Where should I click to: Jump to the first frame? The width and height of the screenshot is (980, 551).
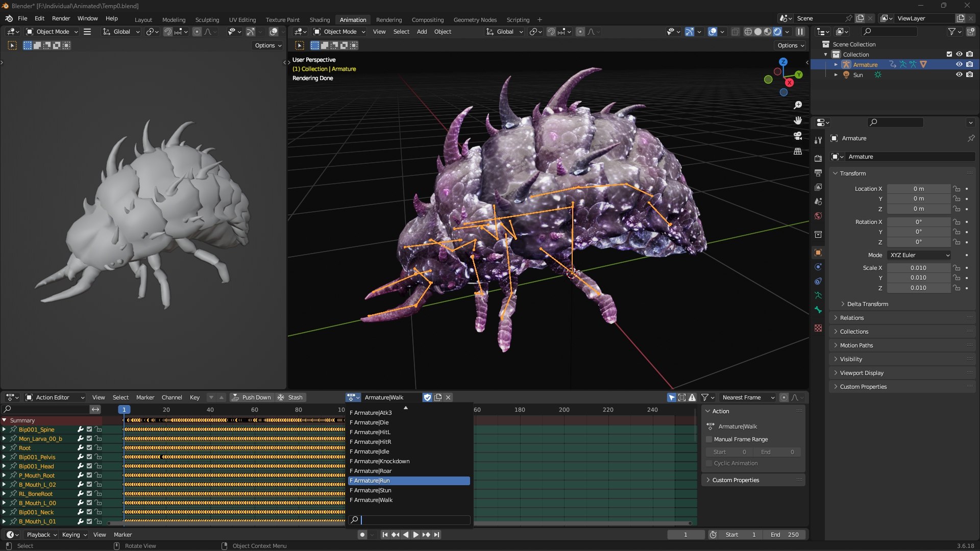click(385, 535)
